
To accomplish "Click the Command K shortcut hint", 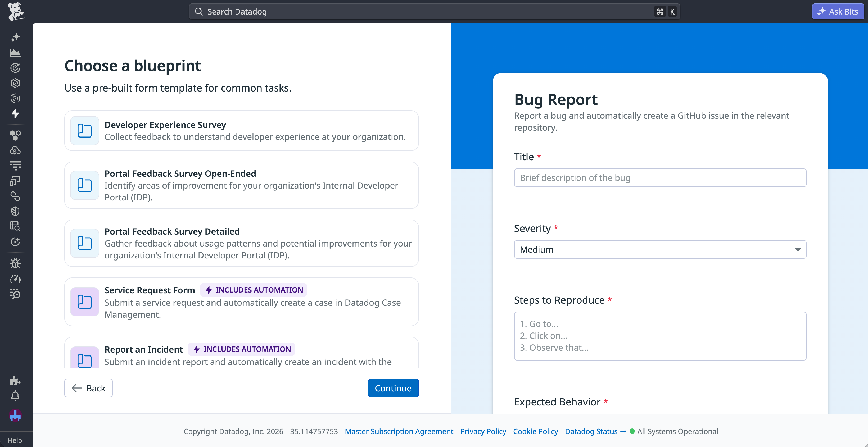I will point(666,12).
